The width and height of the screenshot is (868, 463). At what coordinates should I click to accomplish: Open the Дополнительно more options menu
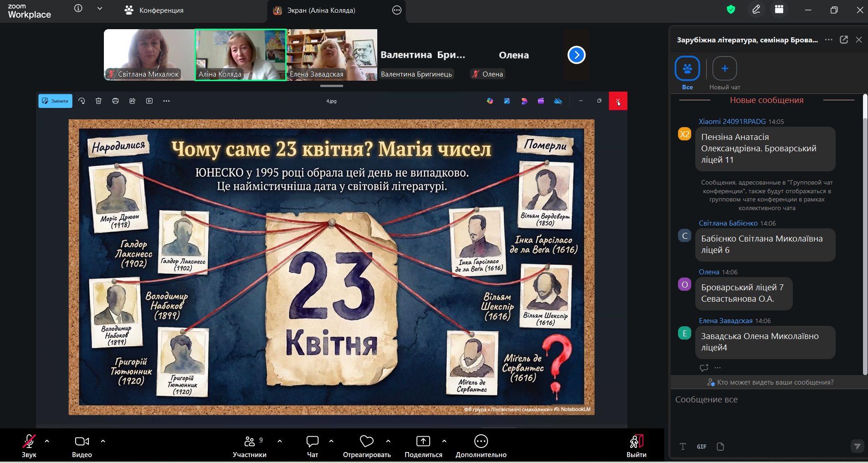tap(481, 445)
